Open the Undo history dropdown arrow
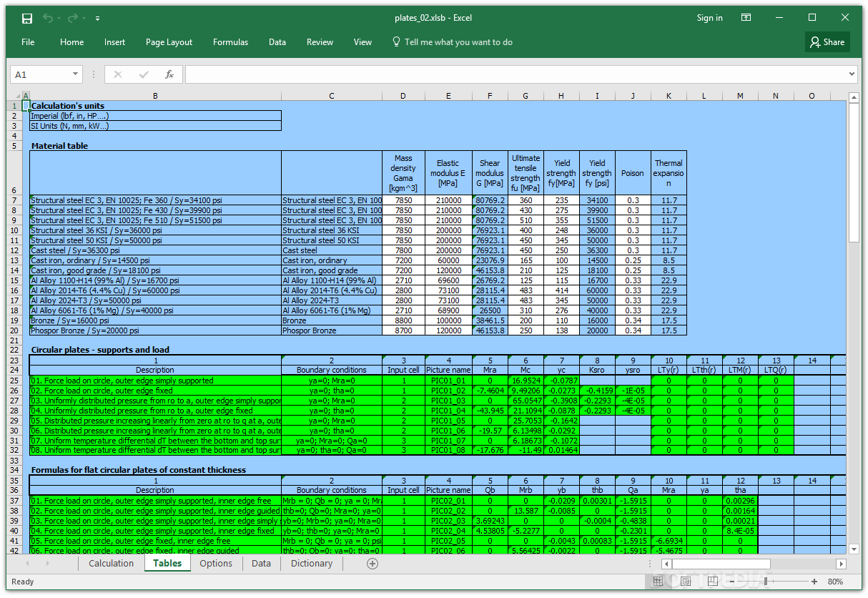 tap(59, 19)
